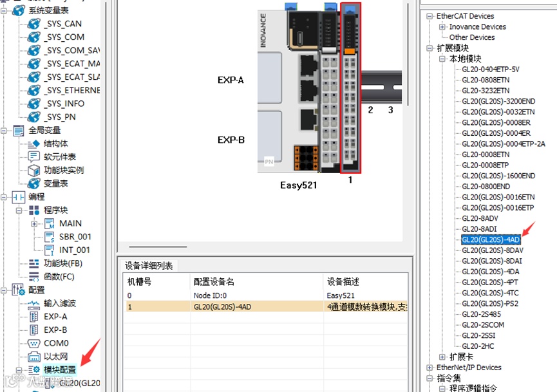Click the _SYS_INFO globe icon
557x392 pixels.
tap(33, 104)
